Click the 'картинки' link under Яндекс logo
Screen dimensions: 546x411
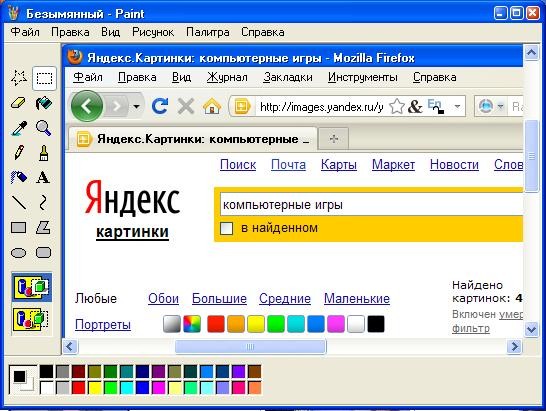[x=132, y=232]
